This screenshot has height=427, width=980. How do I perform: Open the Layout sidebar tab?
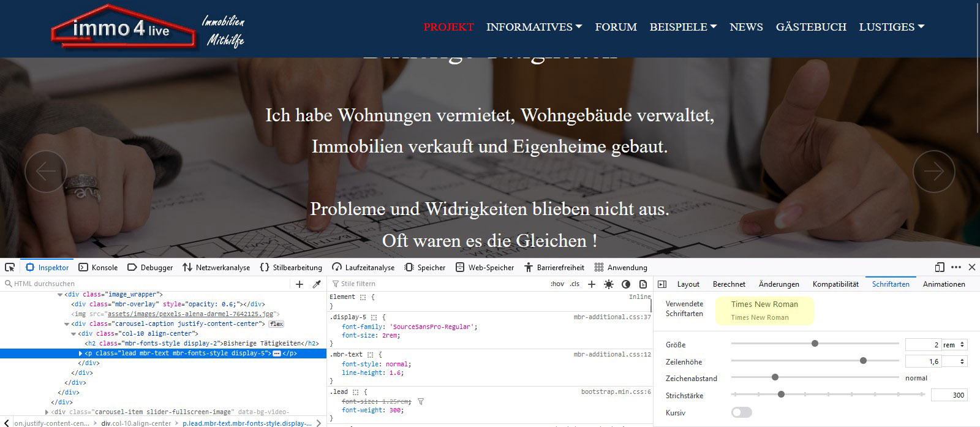coord(688,284)
